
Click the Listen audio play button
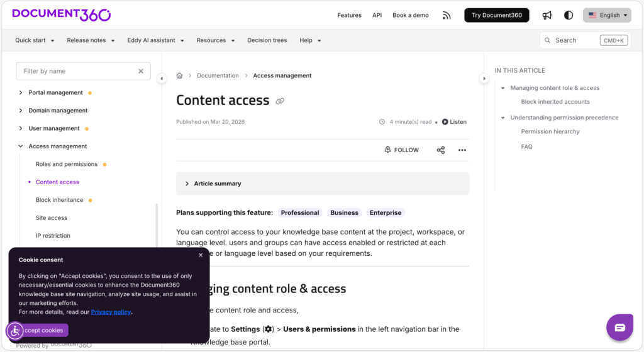point(454,122)
